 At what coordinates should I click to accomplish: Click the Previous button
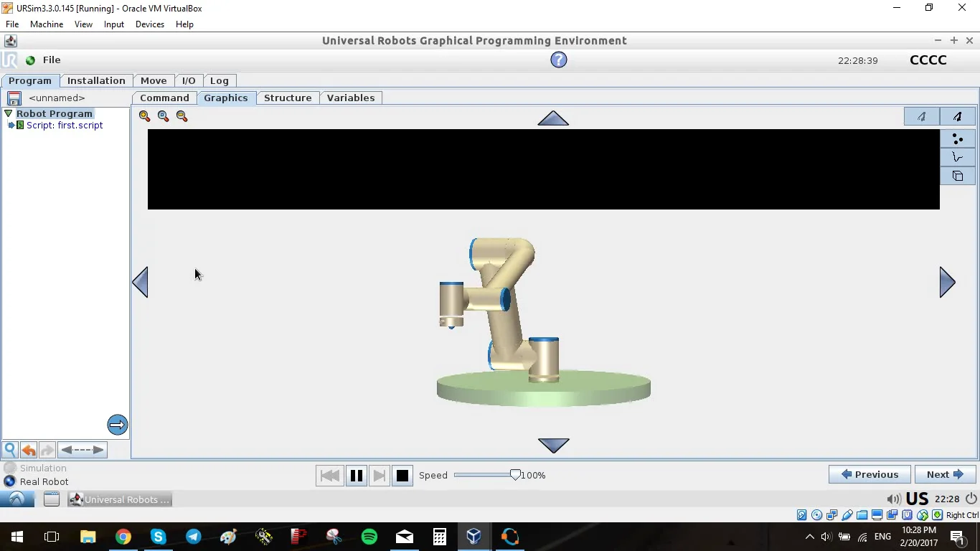click(870, 474)
